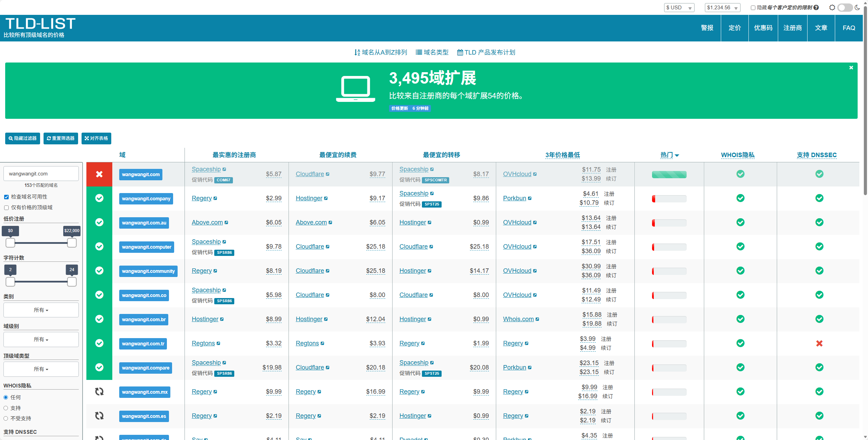Click the calendar icon for TLD release schedule

pos(460,52)
